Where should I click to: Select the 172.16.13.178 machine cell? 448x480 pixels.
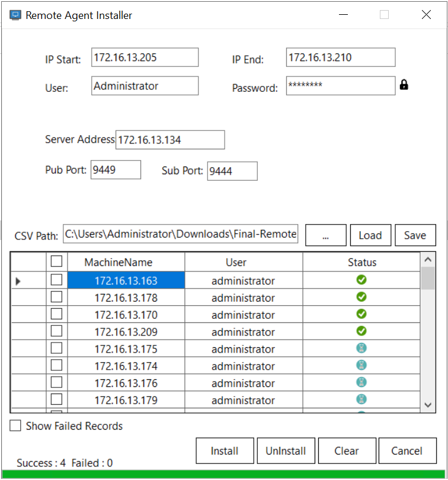click(126, 297)
